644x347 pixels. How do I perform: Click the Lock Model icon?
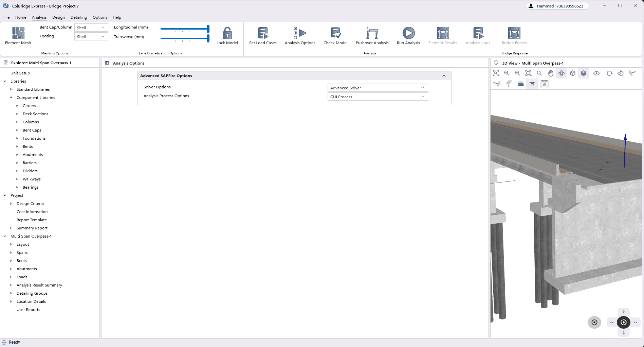click(227, 35)
